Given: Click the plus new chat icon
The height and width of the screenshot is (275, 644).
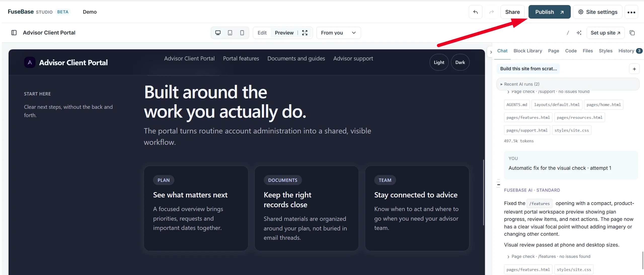Looking at the screenshot, I should click(634, 69).
